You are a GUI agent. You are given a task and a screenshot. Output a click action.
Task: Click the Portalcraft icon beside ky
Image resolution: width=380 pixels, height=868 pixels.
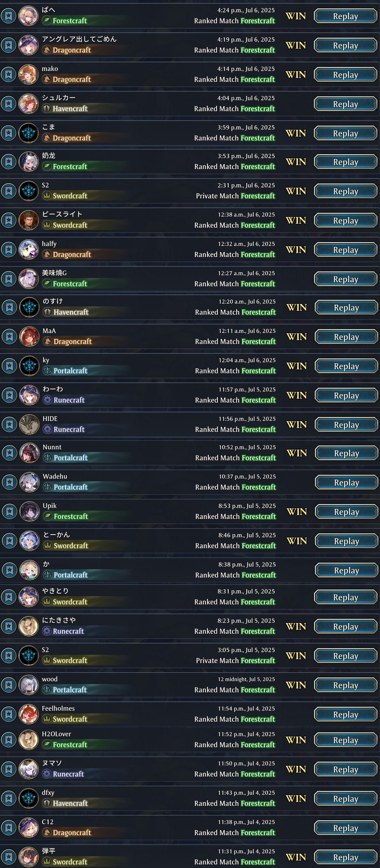click(x=47, y=371)
